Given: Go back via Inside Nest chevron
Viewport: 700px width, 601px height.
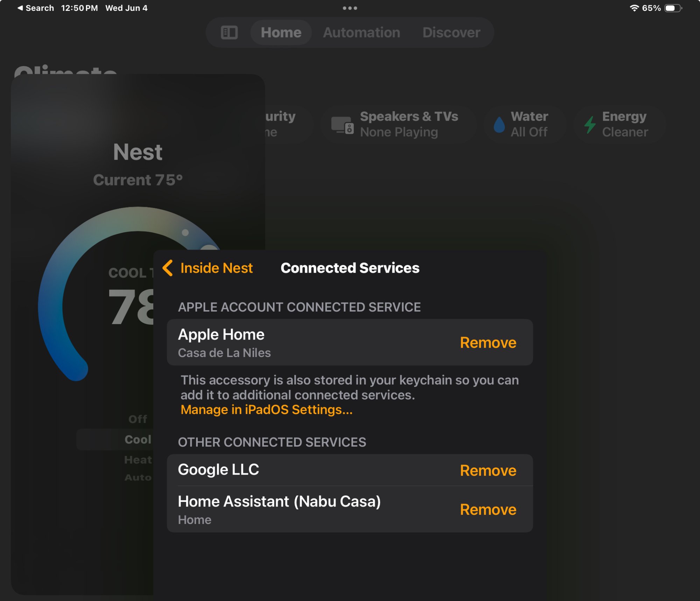Looking at the screenshot, I should pyautogui.click(x=168, y=268).
